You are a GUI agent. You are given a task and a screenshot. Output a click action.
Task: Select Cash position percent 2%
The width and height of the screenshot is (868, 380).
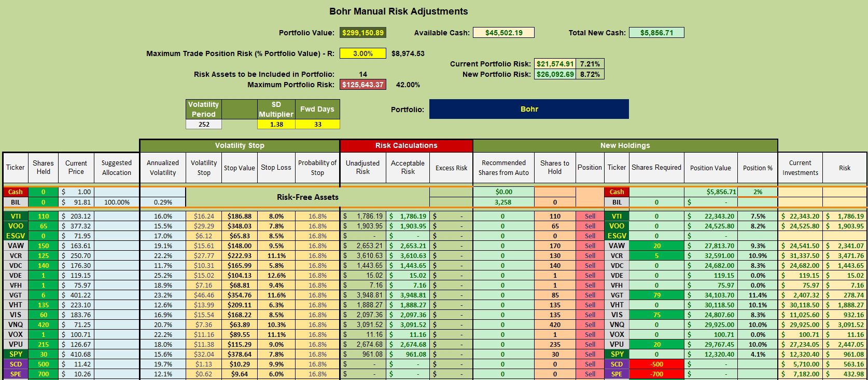click(x=758, y=192)
